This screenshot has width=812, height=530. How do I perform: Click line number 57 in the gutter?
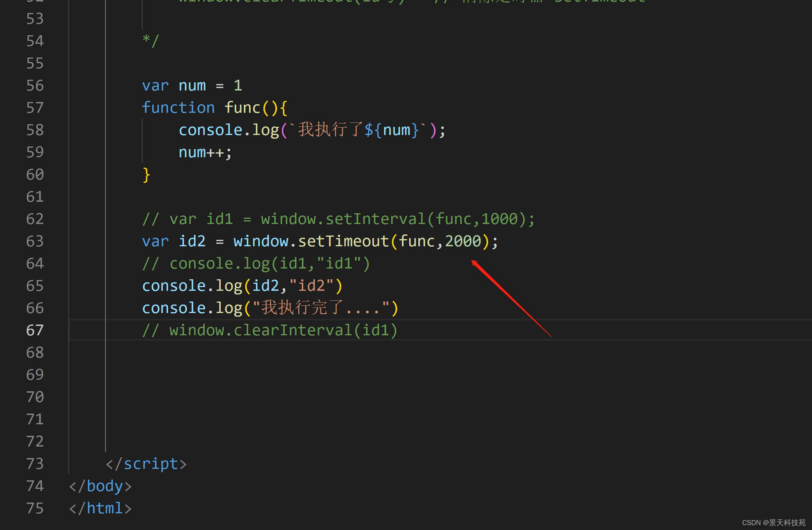[x=35, y=108]
